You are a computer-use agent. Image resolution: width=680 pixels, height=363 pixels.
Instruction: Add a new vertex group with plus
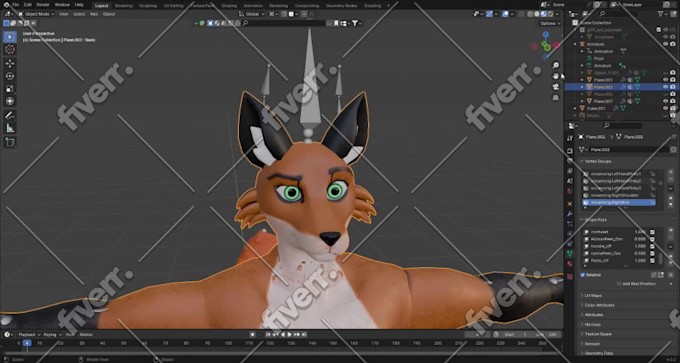[x=670, y=173]
